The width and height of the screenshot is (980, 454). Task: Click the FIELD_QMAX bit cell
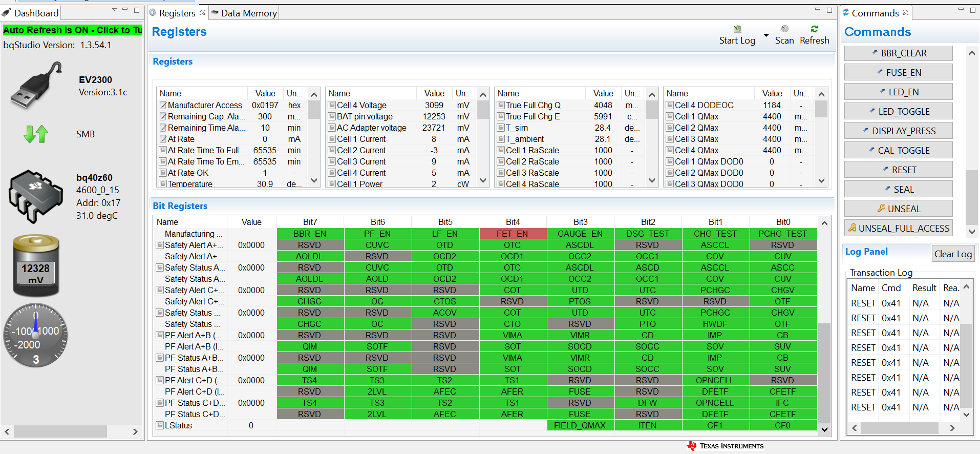(580, 425)
